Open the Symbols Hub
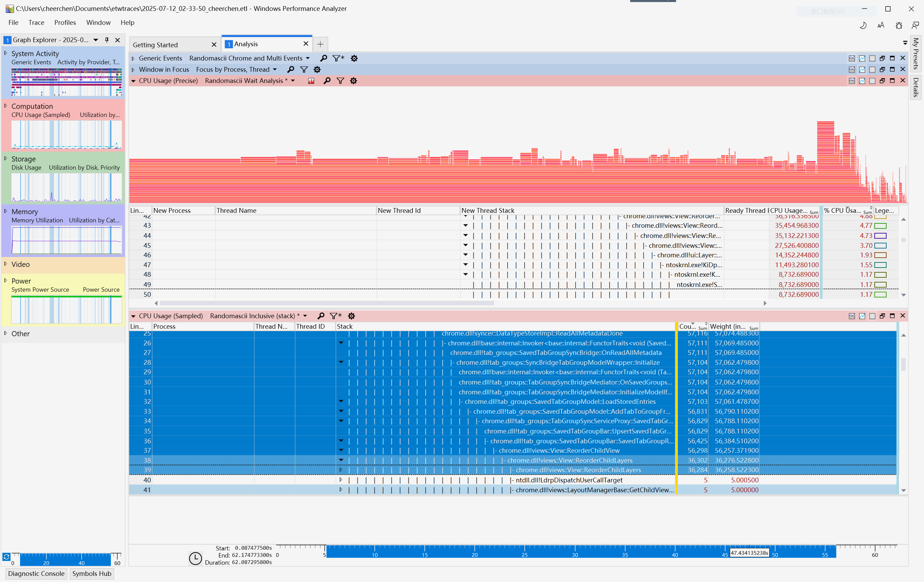The width and height of the screenshot is (924, 582). [92, 574]
